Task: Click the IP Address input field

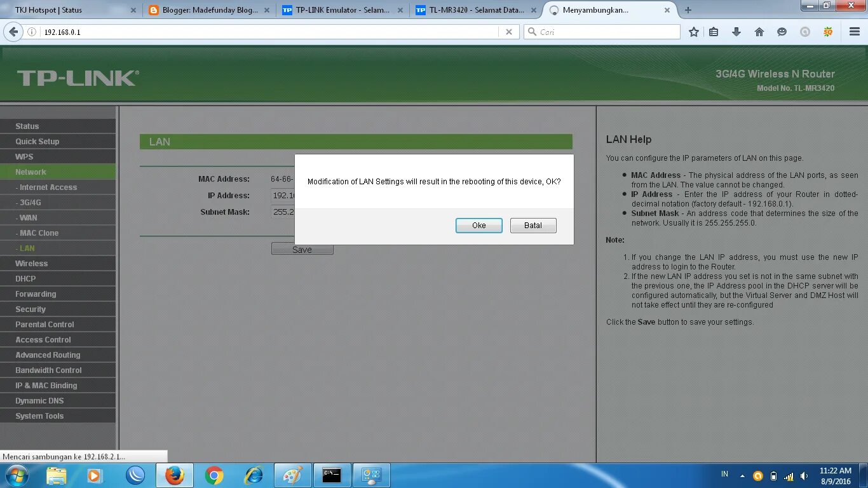Action: 283,196
